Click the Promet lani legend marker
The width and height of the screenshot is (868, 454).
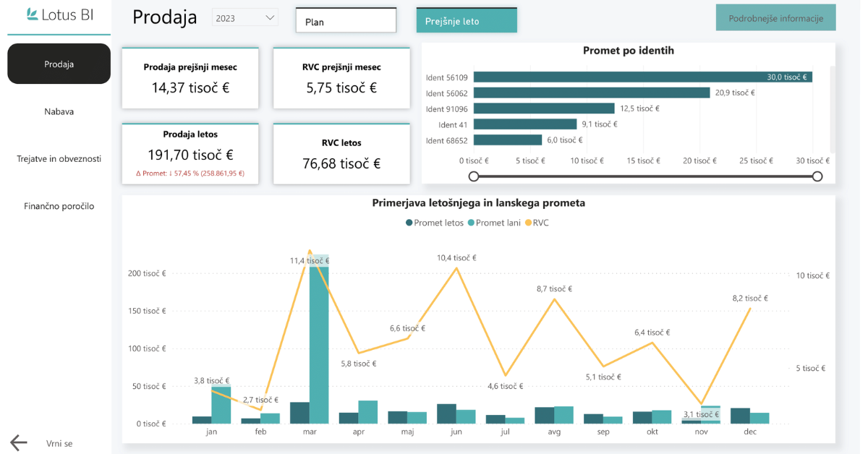click(x=471, y=223)
